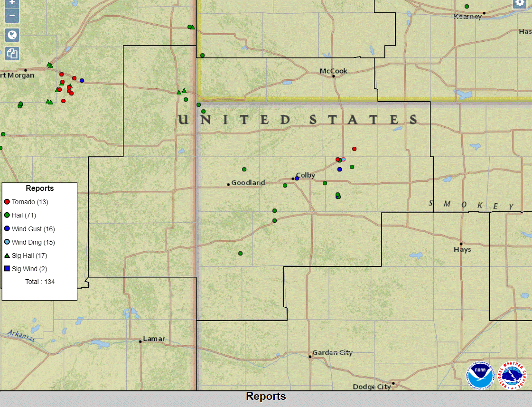Select the green sig hail triangle at the top edge
The image size is (532, 407).
click(x=193, y=27)
